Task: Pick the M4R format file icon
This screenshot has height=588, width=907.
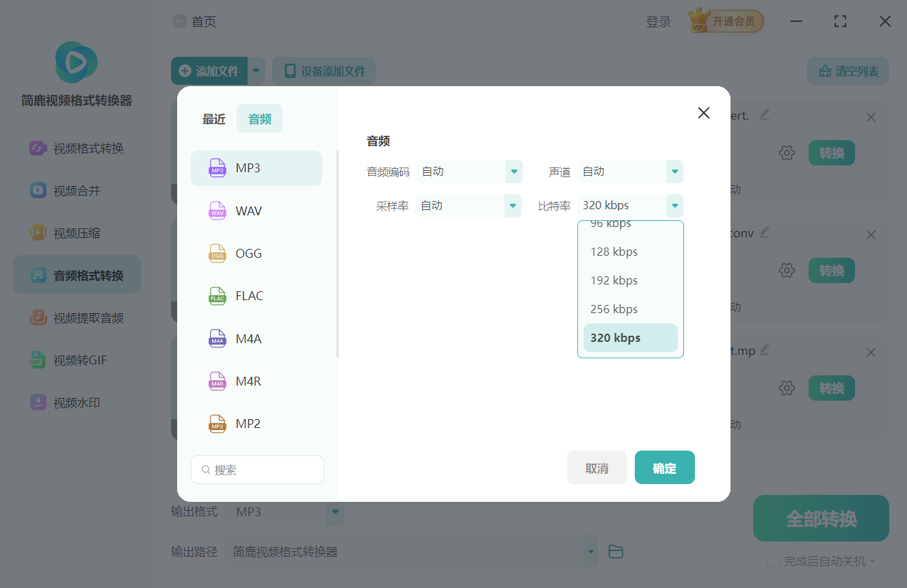Action: (218, 381)
